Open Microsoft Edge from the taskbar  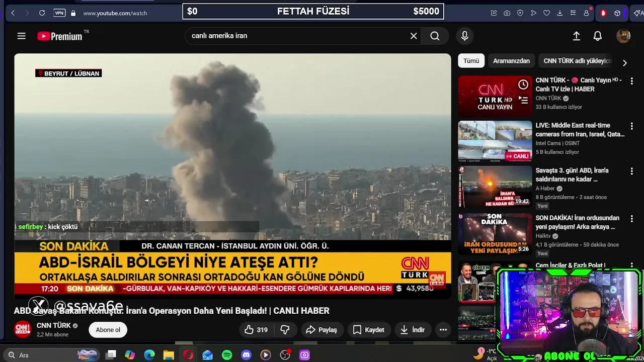point(149,355)
